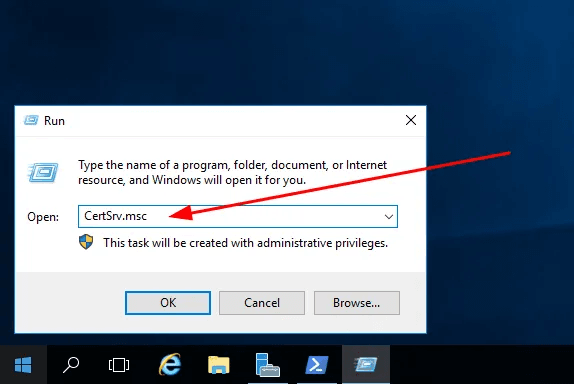
Task: Open Task View from taskbar
Action: (x=119, y=365)
